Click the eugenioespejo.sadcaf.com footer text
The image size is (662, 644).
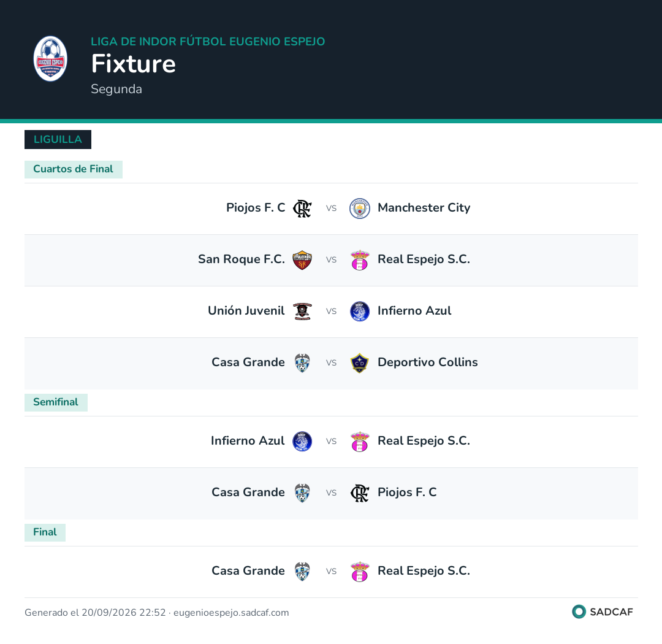click(x=231, y=613)
